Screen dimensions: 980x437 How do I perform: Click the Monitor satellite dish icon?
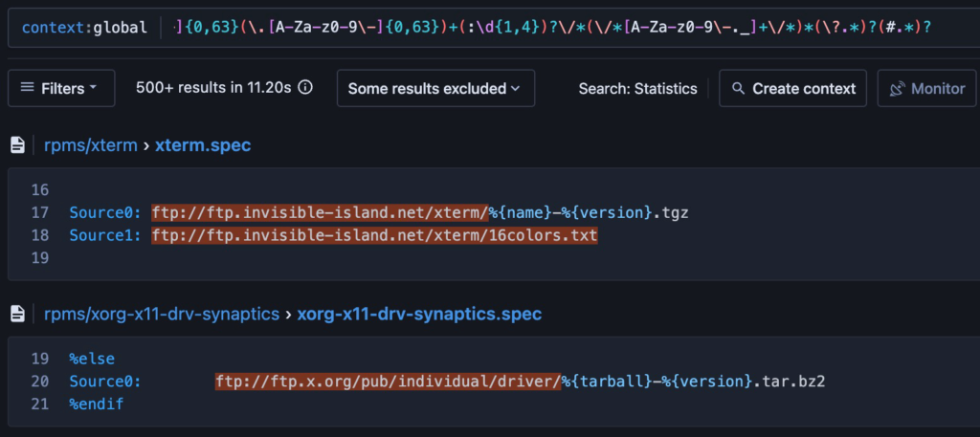(x=897, y=88)
